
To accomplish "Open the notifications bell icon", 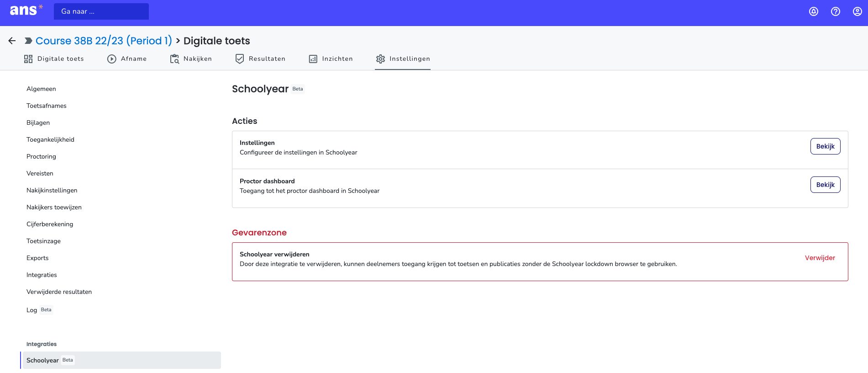I will (814, 11).
